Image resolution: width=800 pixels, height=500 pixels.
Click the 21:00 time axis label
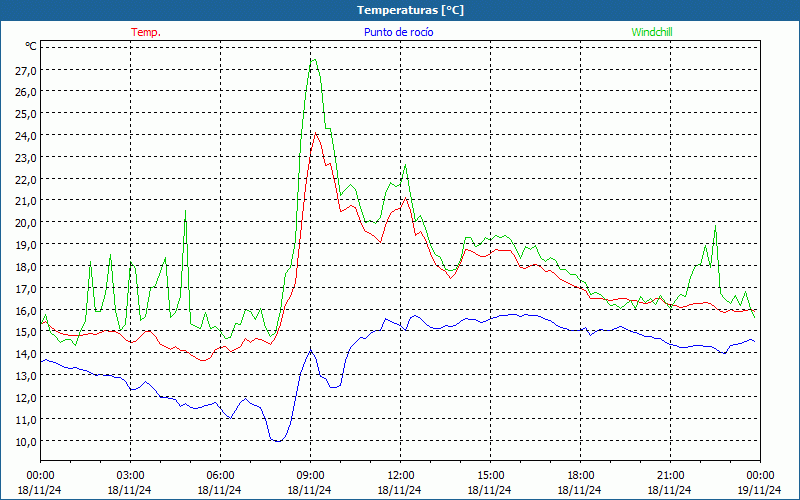click(670, 476)
